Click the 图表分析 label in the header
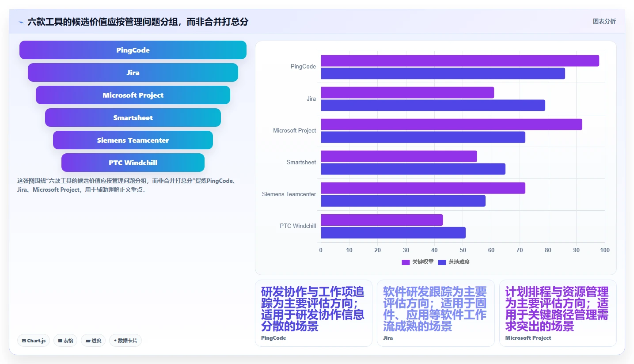Screen dimensions: 634x364 pos(604,22)
